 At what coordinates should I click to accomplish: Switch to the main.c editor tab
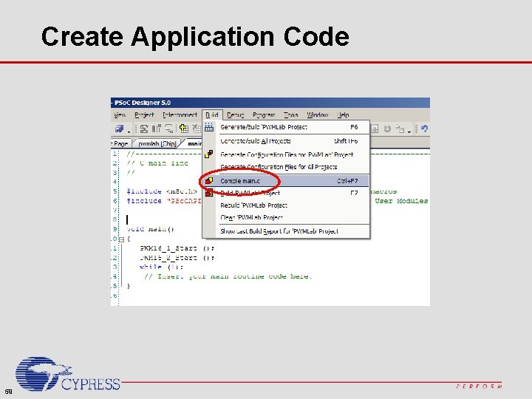point(194,143)
